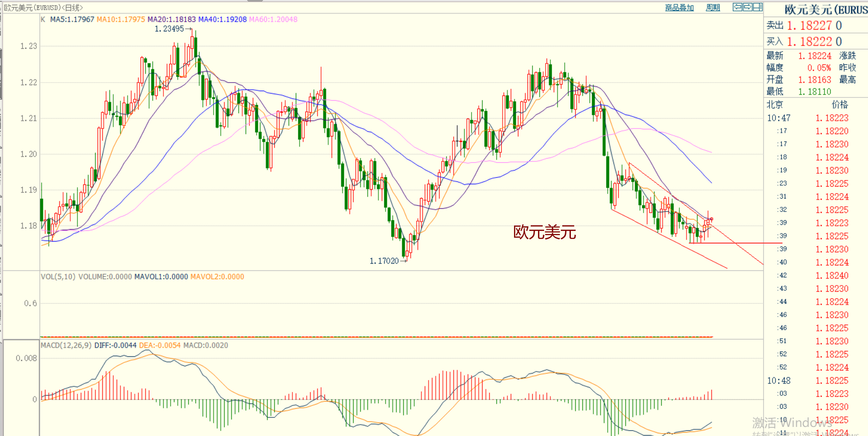The height and width of the screenshot is (436, 868).
Task: Click the MACD:0.0020 value
Action: click(206, 345)
